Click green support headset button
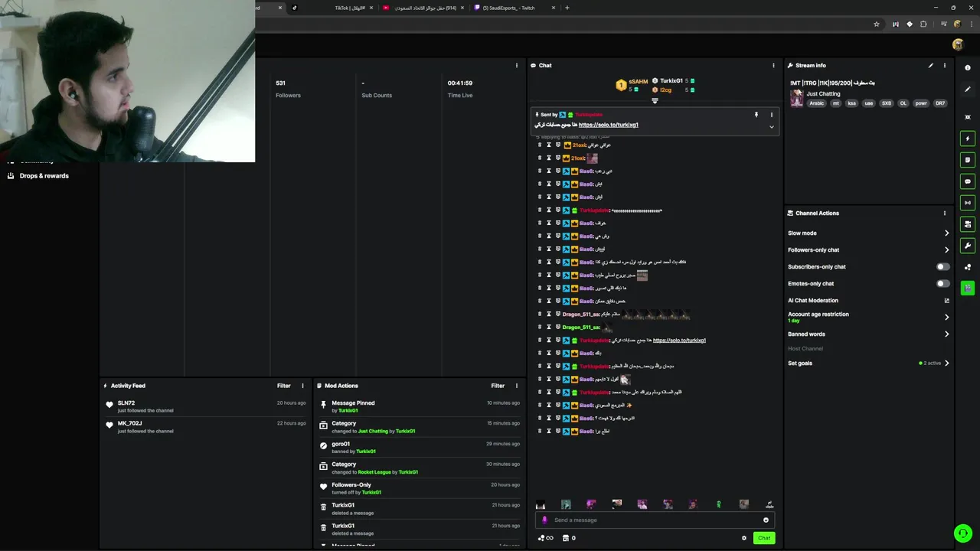This screenshot has width=980, height=551. coord(962,533)
